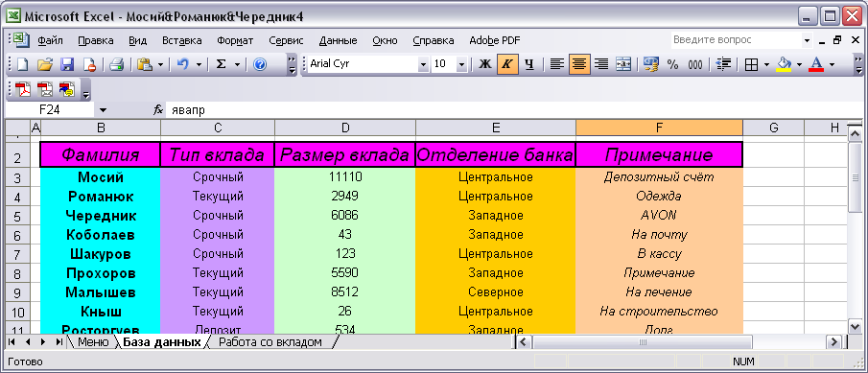
Task: Paste using the clipboard icon
Action: coord(145,65)
